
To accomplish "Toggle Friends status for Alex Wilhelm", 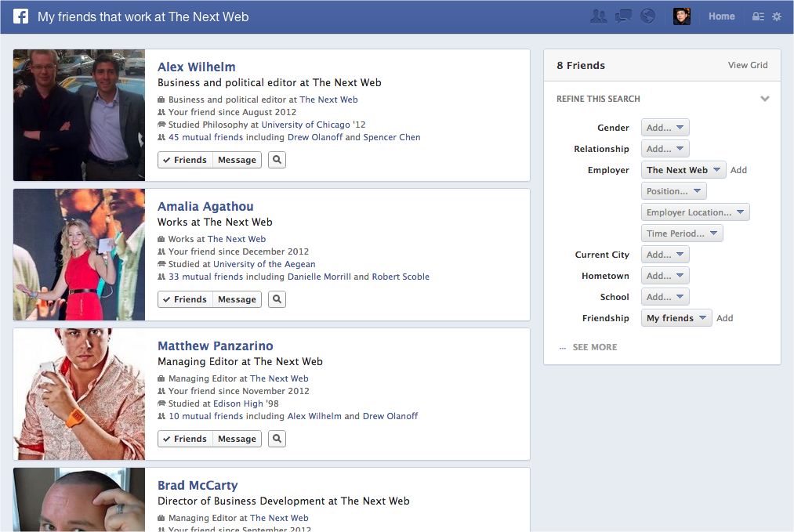I will click(185, 160).
